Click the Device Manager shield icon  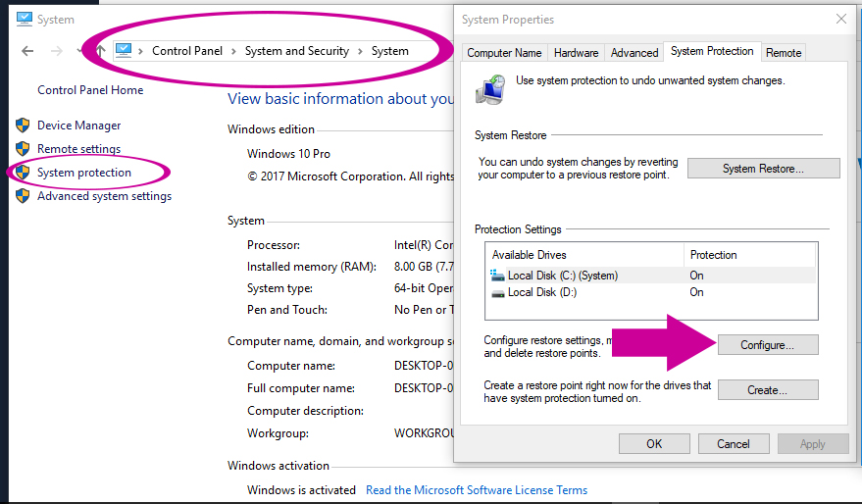point(23,126)
